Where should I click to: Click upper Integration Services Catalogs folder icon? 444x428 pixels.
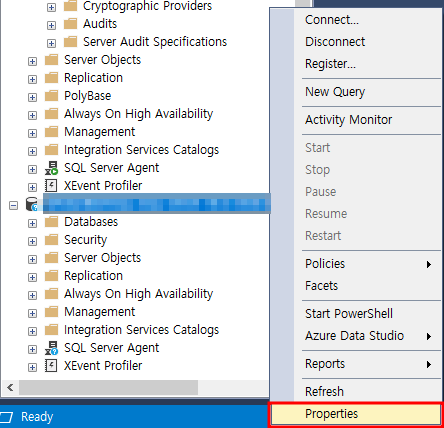(51, 149)
